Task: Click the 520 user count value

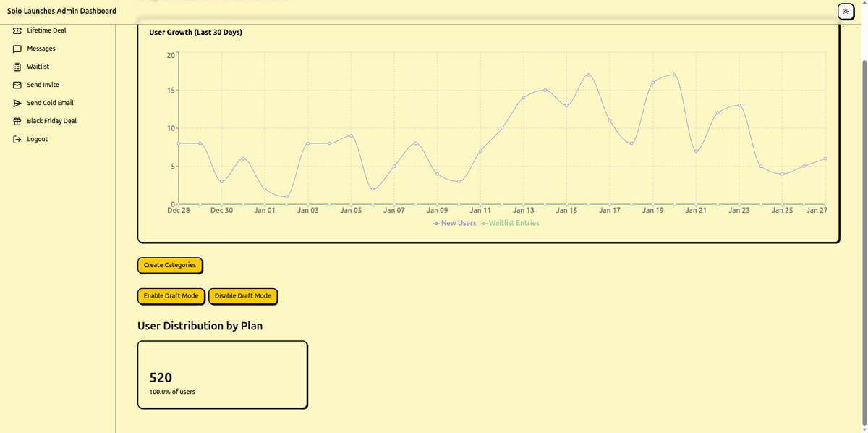Action: pos(161,377)
